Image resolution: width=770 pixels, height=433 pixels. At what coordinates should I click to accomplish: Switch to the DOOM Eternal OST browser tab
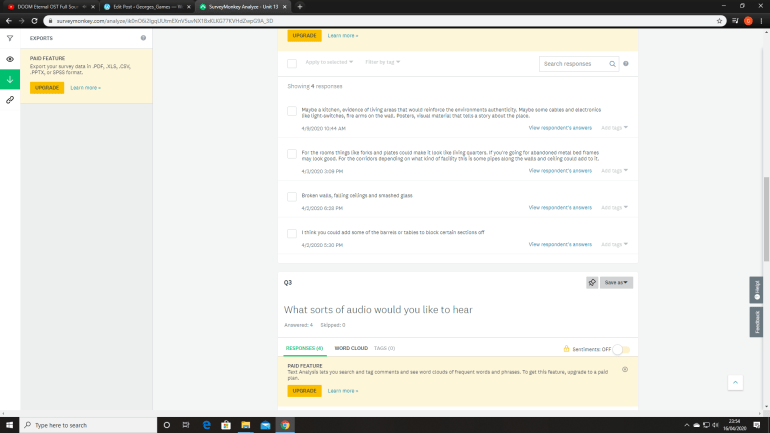[50, 6]
